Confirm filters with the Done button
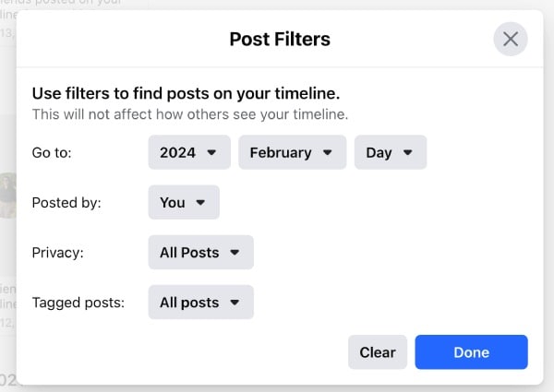The width and height of the screenshot is (554, 392). [471, 351]
